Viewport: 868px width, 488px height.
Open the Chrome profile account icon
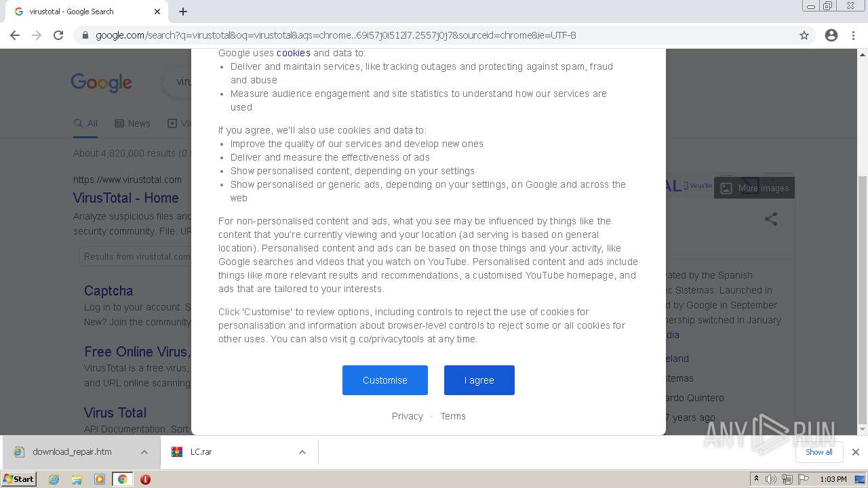[831, 35]
